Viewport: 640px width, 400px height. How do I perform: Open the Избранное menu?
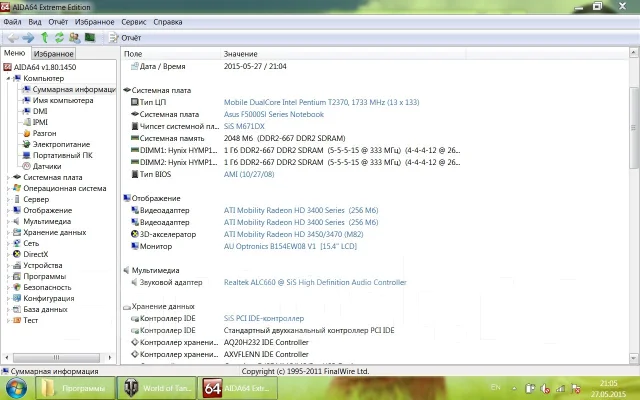(94, 22)
